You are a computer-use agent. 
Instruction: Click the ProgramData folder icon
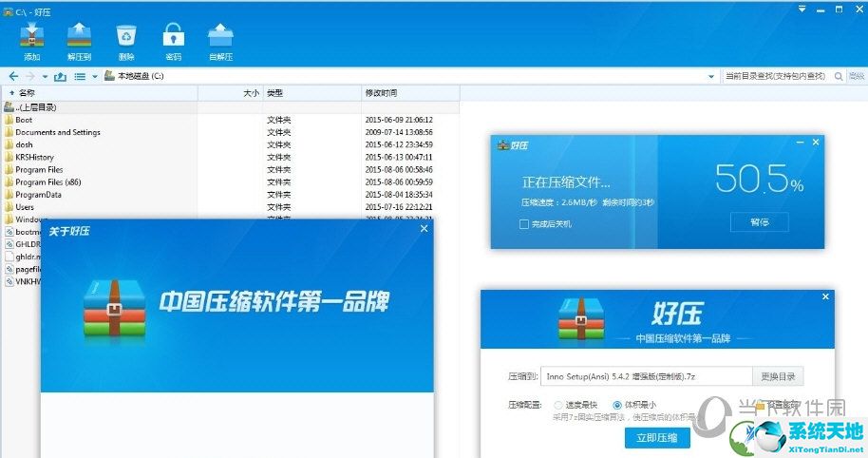coord(9,195)
